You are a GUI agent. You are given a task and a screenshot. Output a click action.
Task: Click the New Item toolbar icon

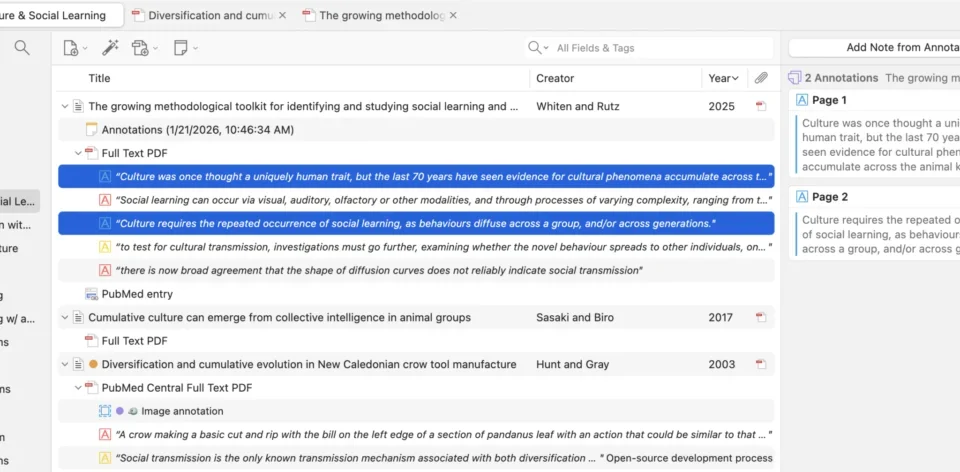[71, 48]
